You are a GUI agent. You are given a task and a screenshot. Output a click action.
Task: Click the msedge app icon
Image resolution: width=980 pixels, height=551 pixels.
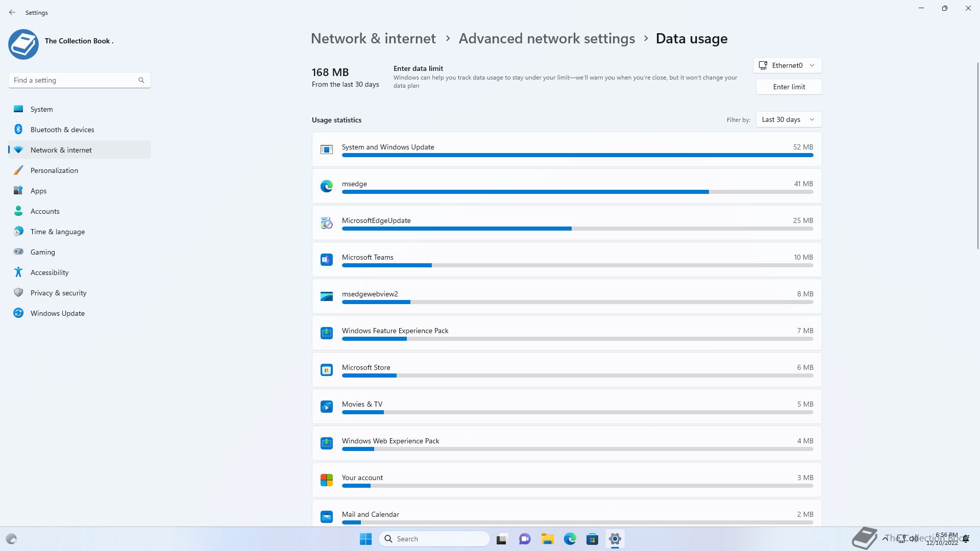click(327, 186)
